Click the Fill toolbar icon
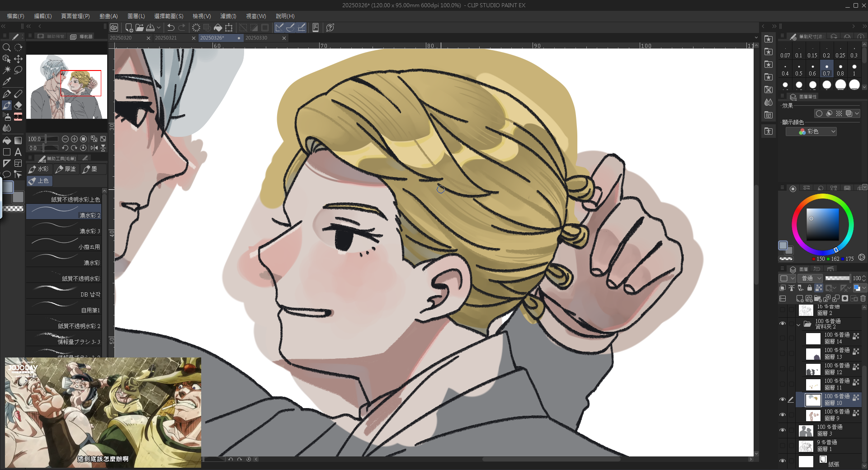Screen dimensions: 868x470 click(218, 28)
